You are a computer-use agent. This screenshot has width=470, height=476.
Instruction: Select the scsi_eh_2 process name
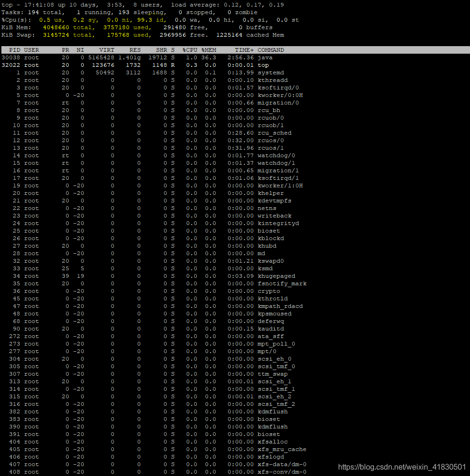click(x=275, y=396)
